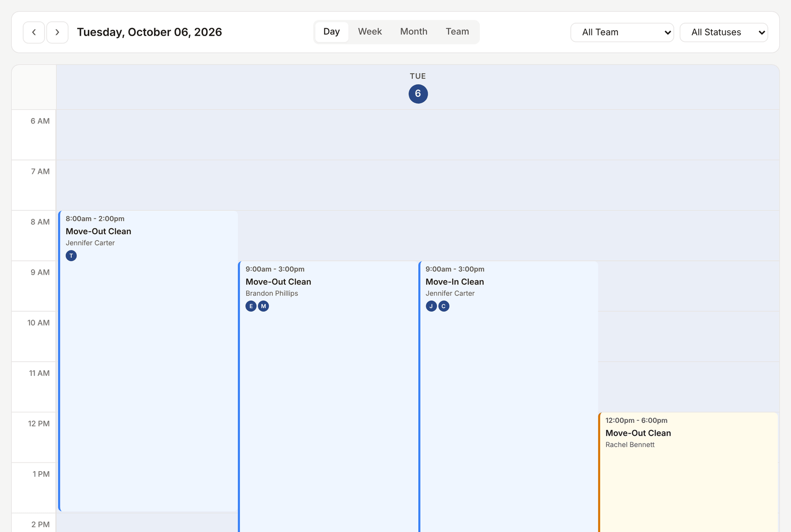Switch to Day view tab

(x=331, y=32)
